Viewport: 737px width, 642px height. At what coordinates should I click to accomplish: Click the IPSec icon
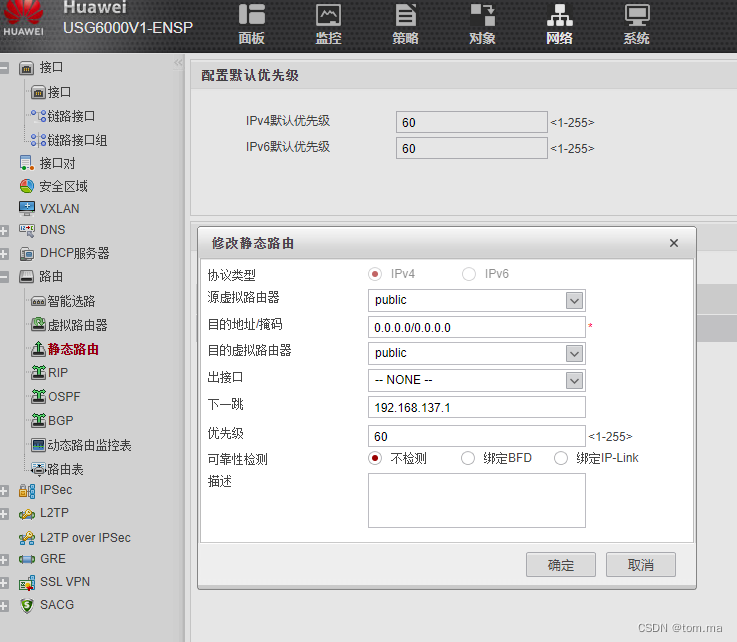[27, 491]
